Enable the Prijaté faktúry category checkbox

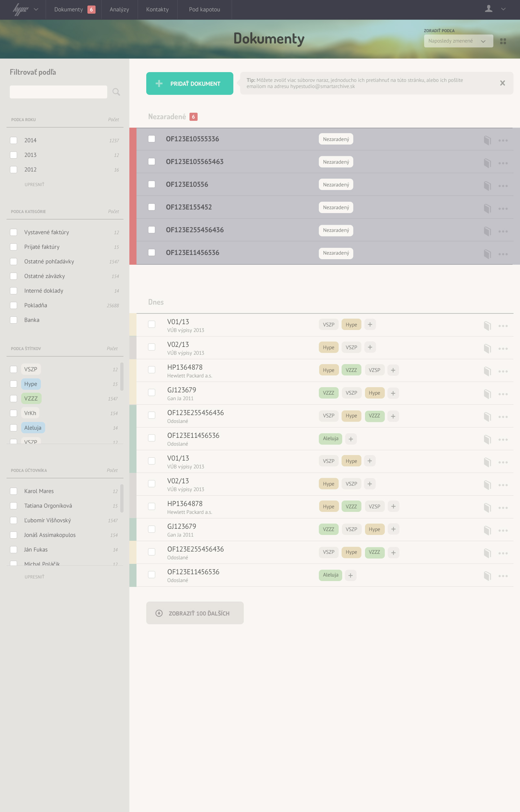[14, 247]
